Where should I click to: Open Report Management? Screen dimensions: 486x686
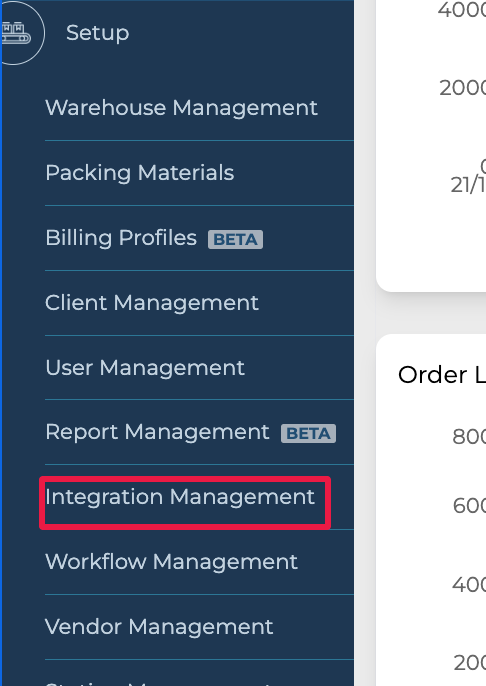pos(157,432)
